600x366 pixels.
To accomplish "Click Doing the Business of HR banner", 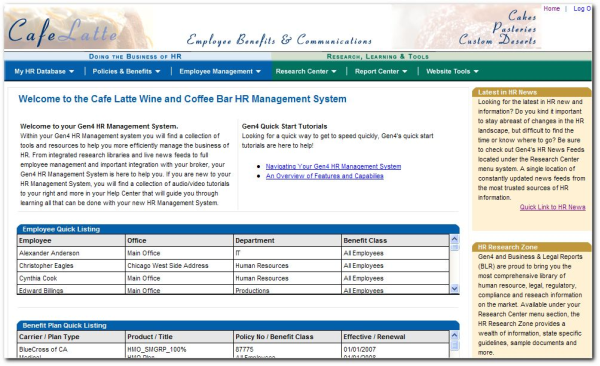I will point(135,57).
